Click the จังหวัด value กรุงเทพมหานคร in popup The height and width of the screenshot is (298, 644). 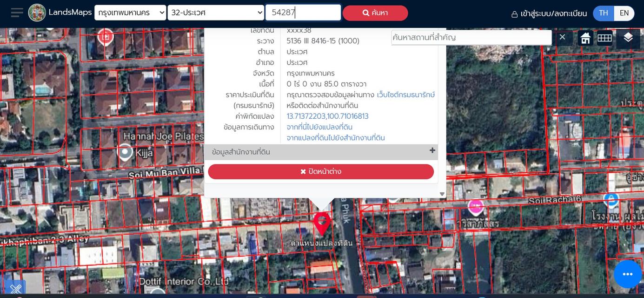[311, 74]
